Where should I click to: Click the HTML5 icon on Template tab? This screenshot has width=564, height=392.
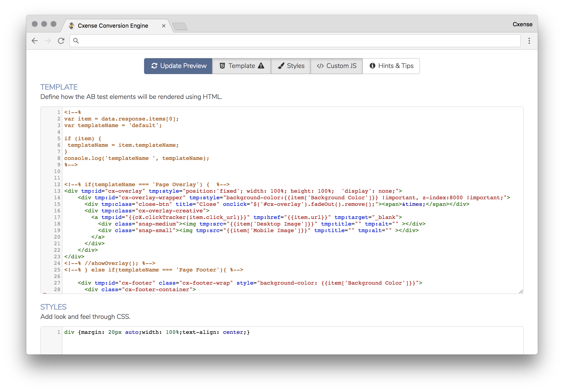click(222, 66)
